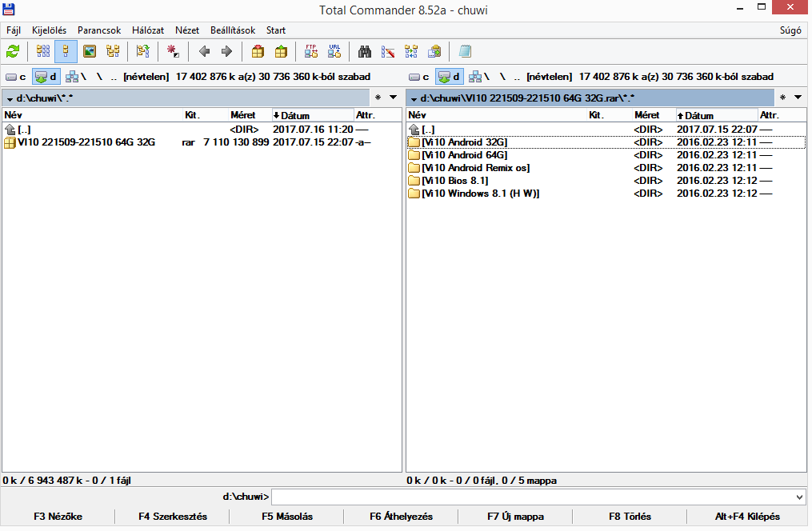The image size is (812, 531).
Task: Open the Start menu item
Action: point(276,30)
